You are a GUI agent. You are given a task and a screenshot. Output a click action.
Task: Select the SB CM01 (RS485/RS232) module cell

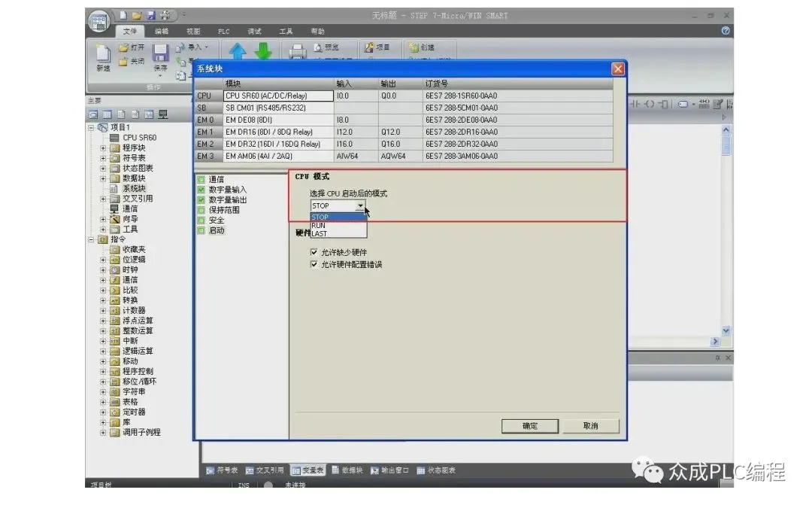point(279,108)
